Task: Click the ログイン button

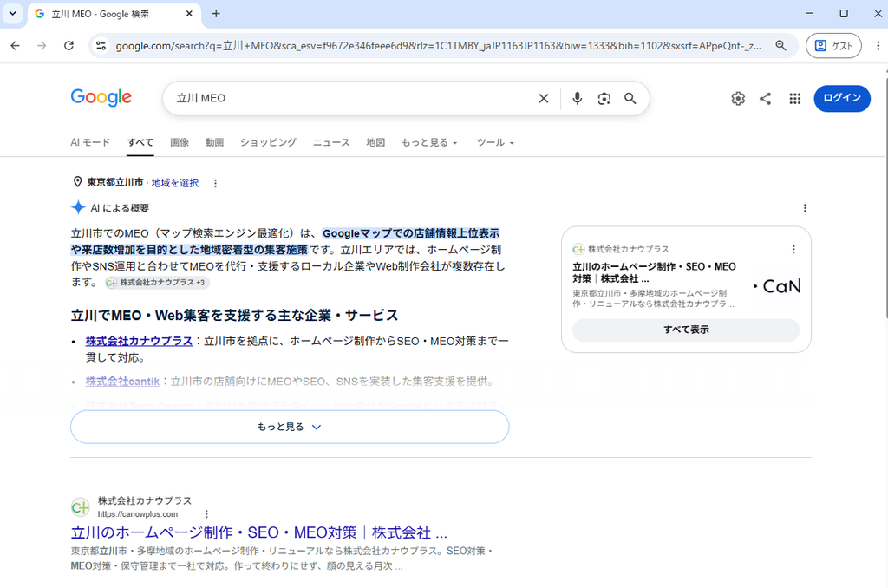Action: click(x=841, y=99)
